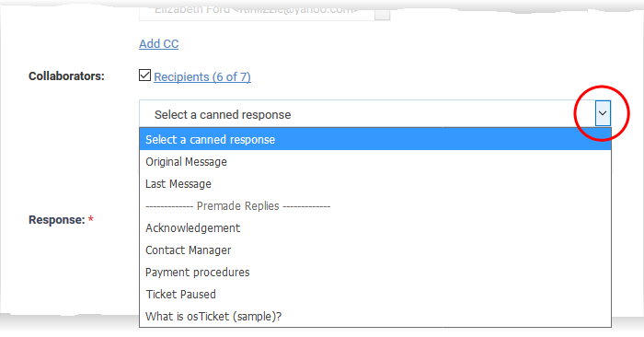Toggle the Recipients collaborators checkbox
Viewport: 644px width, 337px height.
click(x=144, y=76)
